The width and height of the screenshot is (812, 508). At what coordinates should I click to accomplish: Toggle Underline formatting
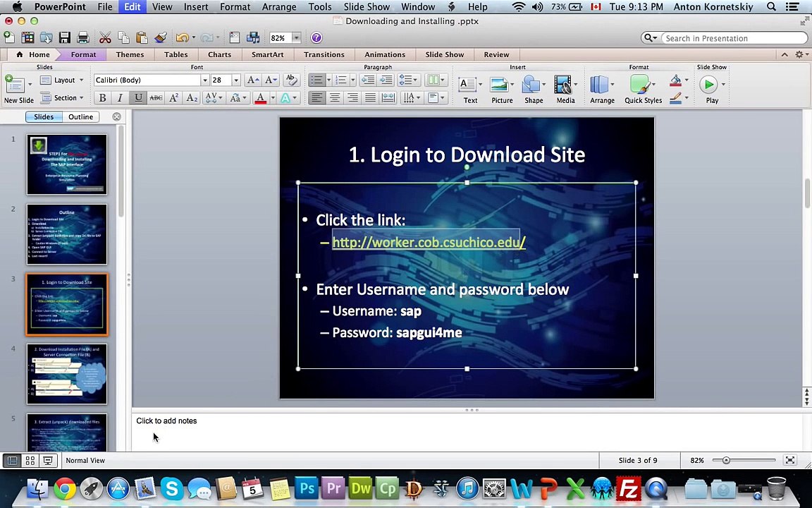tap(137, 97)
